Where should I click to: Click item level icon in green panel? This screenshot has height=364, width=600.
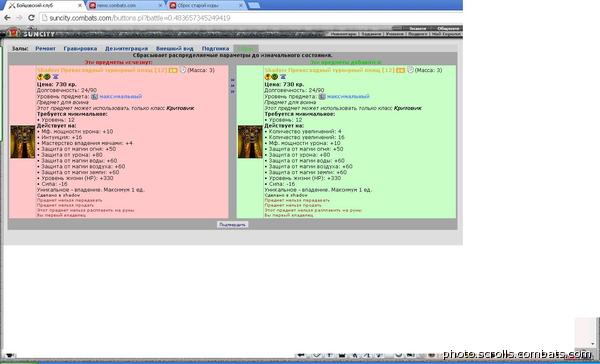point(322,96)
